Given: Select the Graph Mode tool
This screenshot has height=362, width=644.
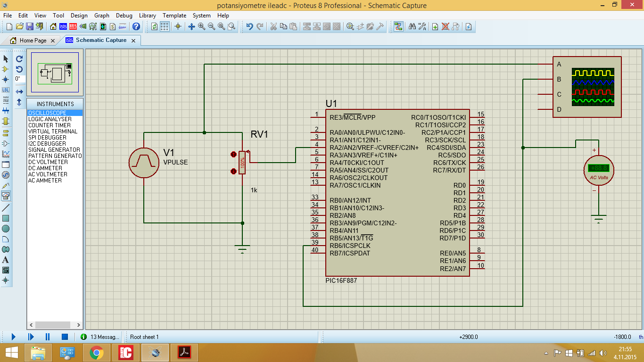Looking at the screenshot, I should [x=6, y=154].
